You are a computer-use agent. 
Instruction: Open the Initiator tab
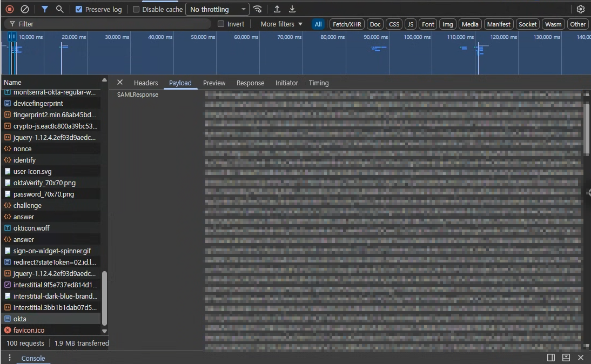pos(286,83)
